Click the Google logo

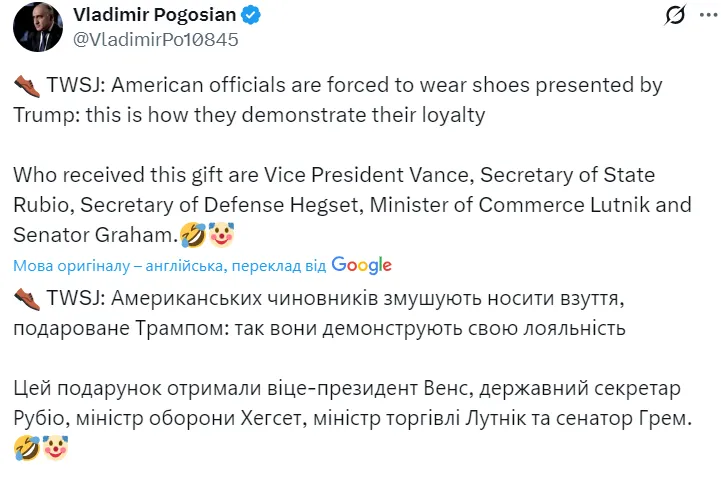(361, 265)
